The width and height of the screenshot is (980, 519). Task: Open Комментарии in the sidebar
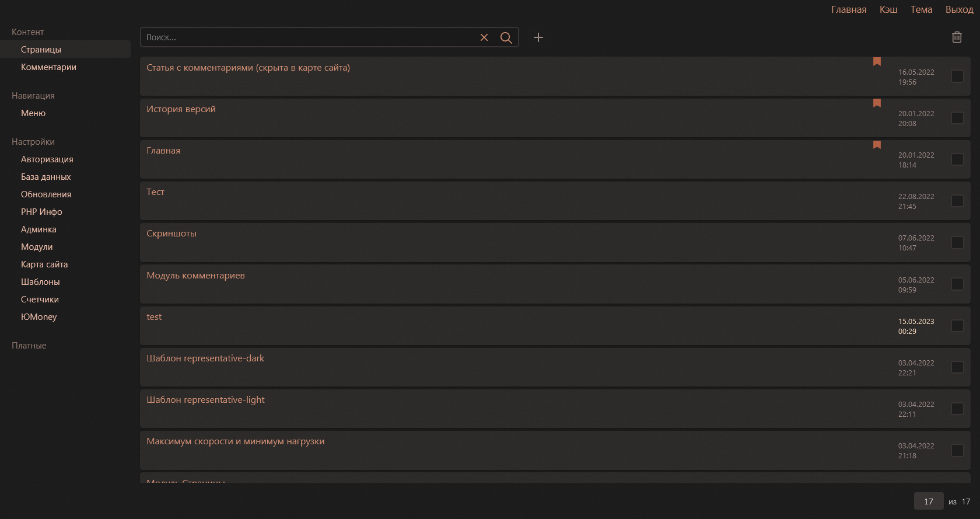click(48, 67)
